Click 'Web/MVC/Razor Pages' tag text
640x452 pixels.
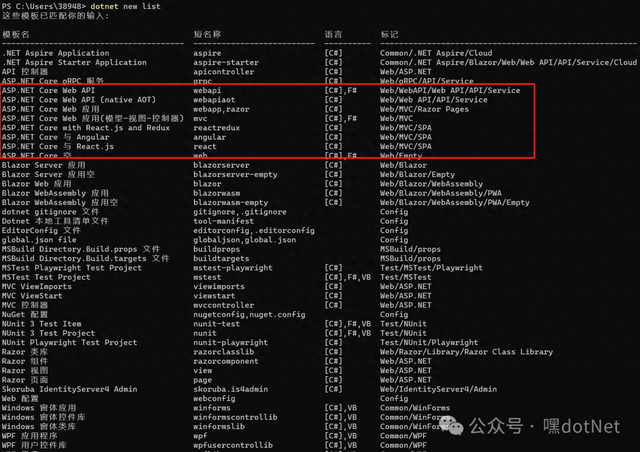424,109
